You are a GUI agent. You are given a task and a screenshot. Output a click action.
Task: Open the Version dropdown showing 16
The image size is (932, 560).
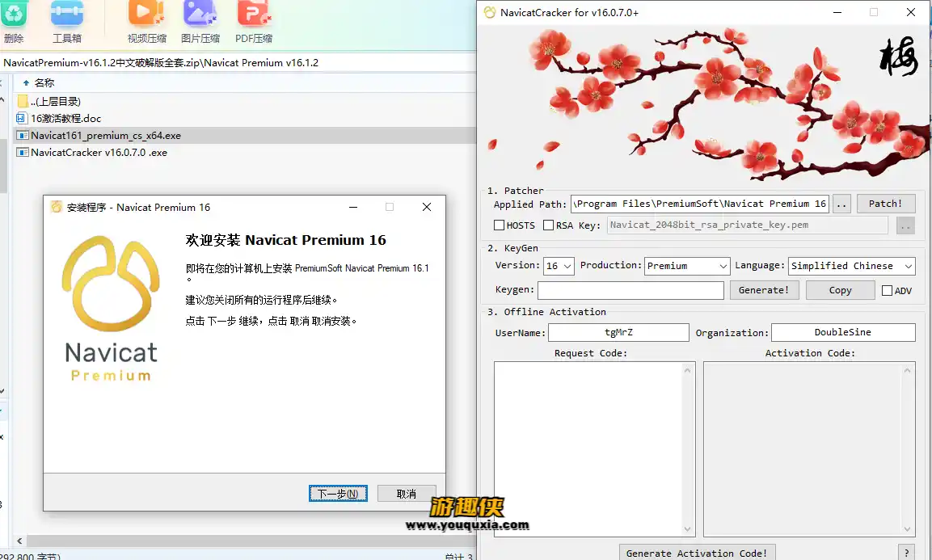(559, 266)
